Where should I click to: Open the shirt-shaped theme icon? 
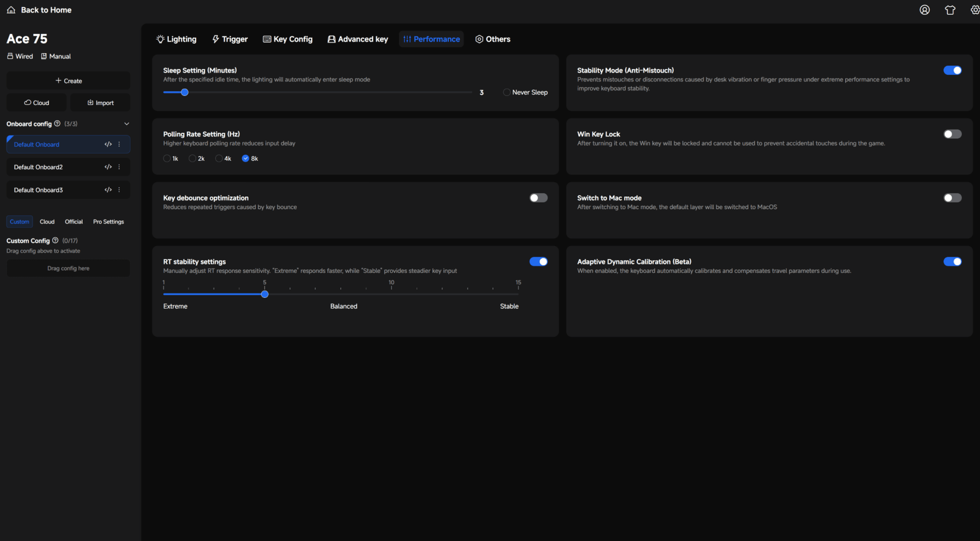point(950,10)
